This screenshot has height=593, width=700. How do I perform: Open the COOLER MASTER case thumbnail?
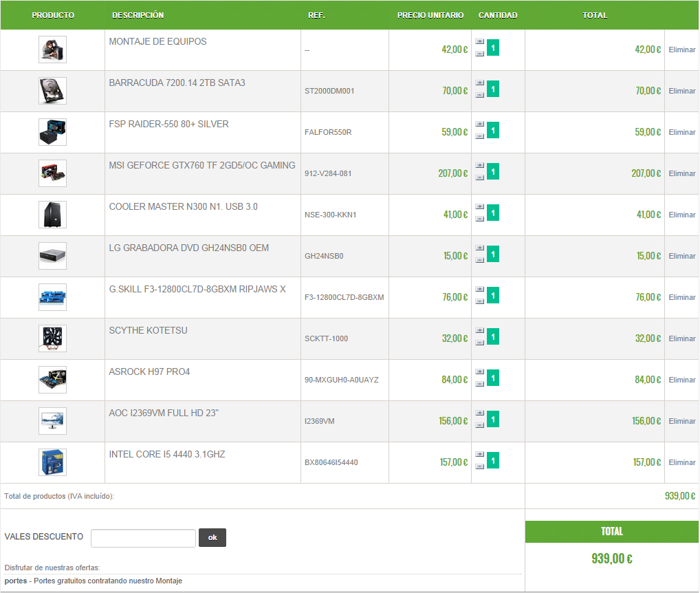click(53, 215)
